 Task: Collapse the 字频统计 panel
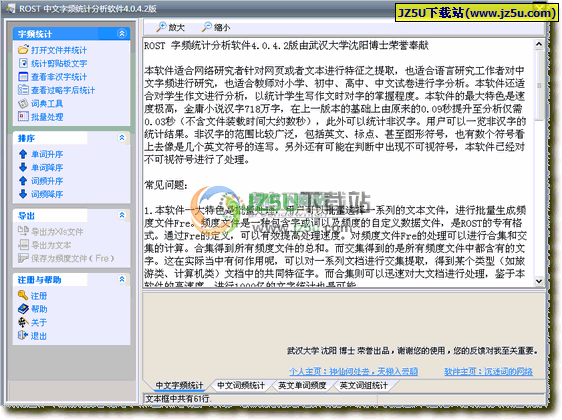[x=122, y=34]
